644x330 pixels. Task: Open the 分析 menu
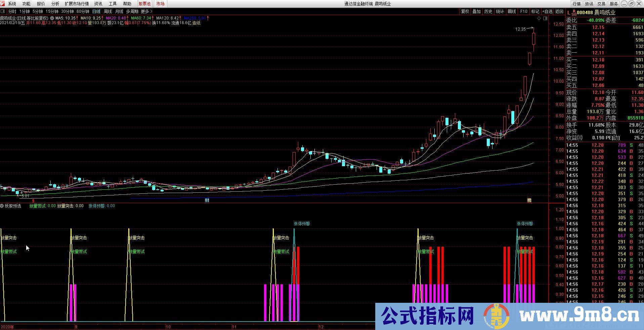tap(55, 4)
